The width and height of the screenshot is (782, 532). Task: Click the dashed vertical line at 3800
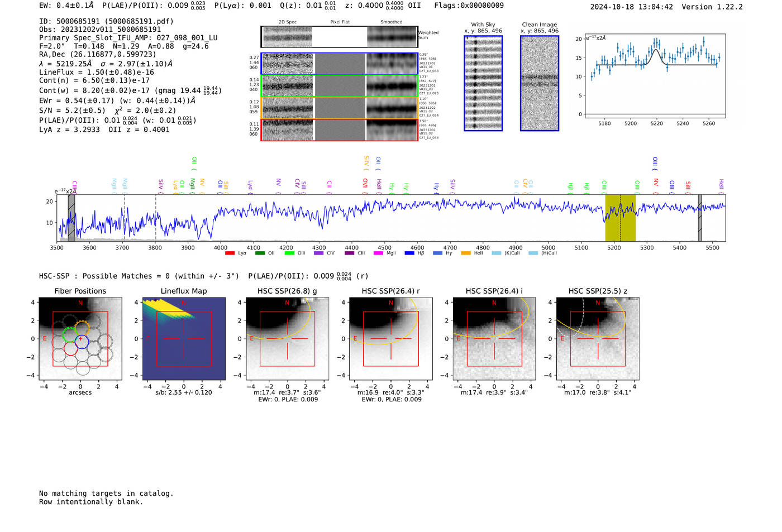156,218
